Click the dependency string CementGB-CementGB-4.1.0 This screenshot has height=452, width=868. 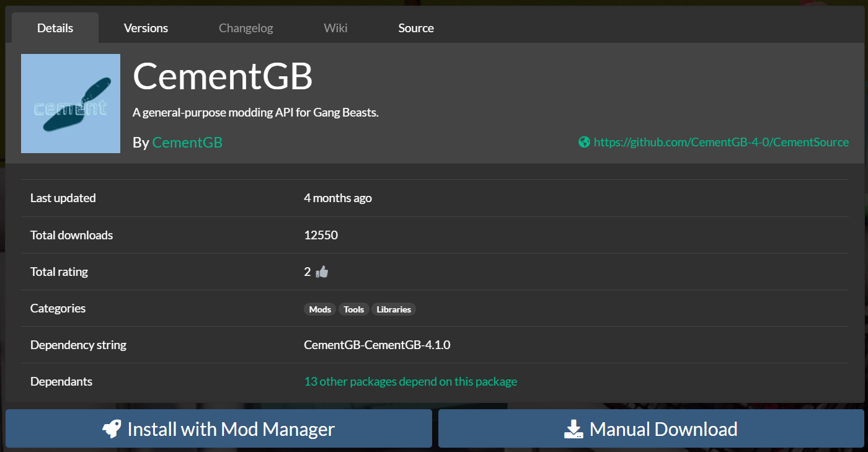tap(377, 345)
